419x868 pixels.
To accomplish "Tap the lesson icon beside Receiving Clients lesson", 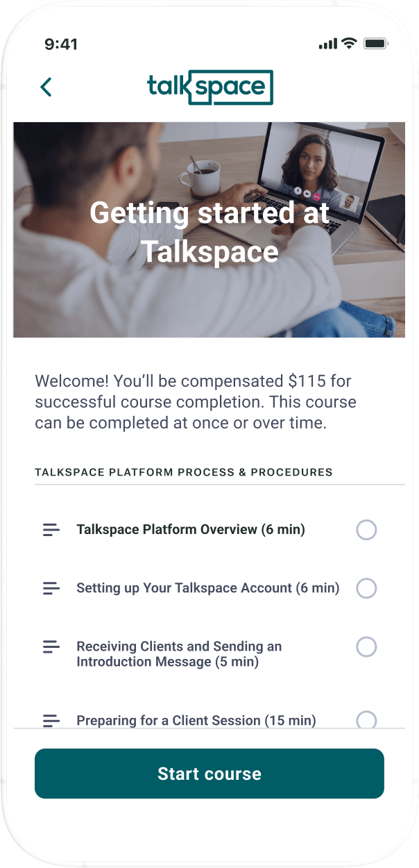I will [51, 646].
